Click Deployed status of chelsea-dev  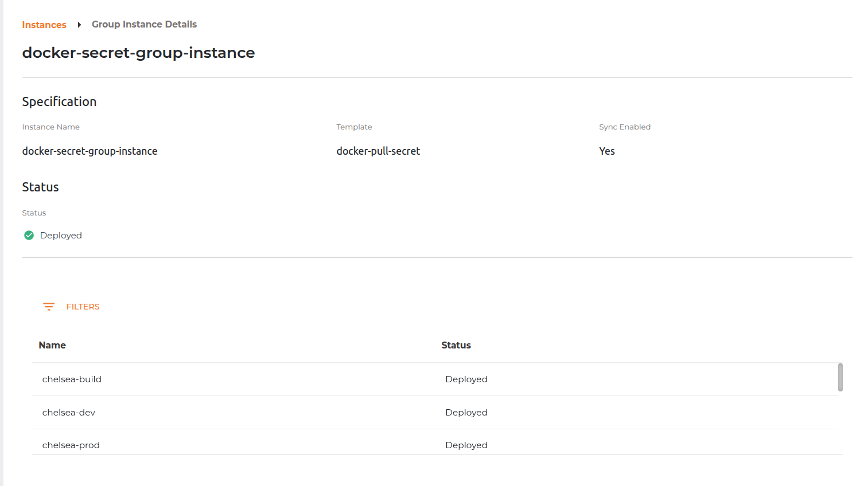pos(466,413)
